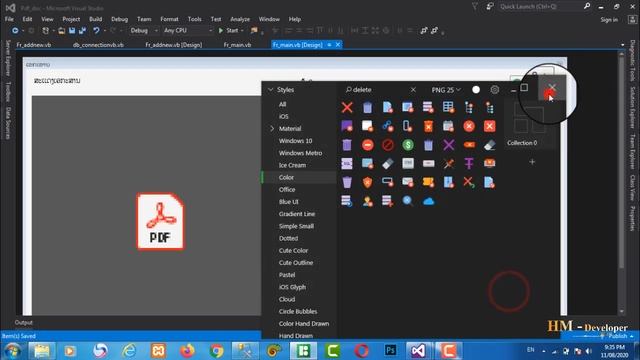This screenshot has width=640, height=360.
Task: Choose the red prohibited circle icon
Action: 387,144
